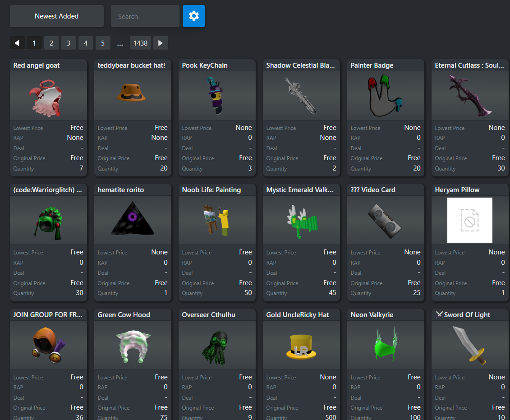Click the broken image placeholder on Heryam Pillow
This screenshot has width=510, height=420.
(469, 220)
